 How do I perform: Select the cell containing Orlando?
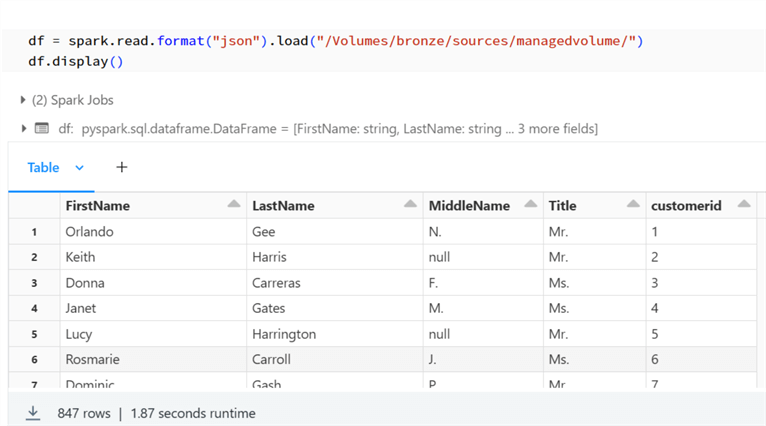point(153,232)
